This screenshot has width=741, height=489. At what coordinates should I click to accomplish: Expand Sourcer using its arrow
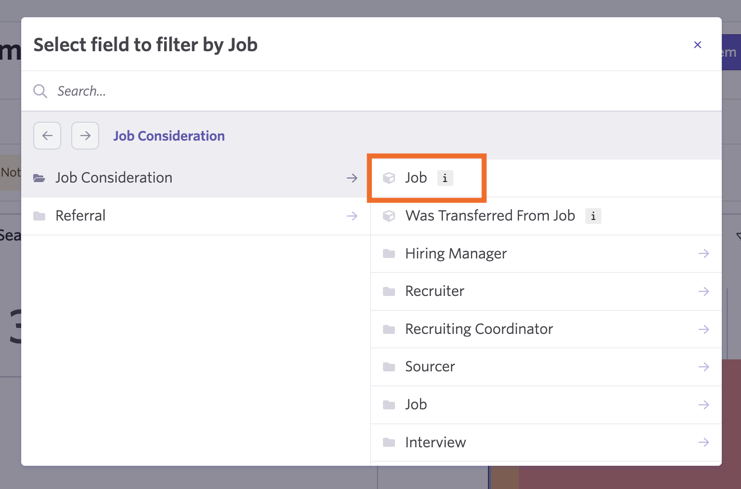pyautogui.click(x=704, y=367)
